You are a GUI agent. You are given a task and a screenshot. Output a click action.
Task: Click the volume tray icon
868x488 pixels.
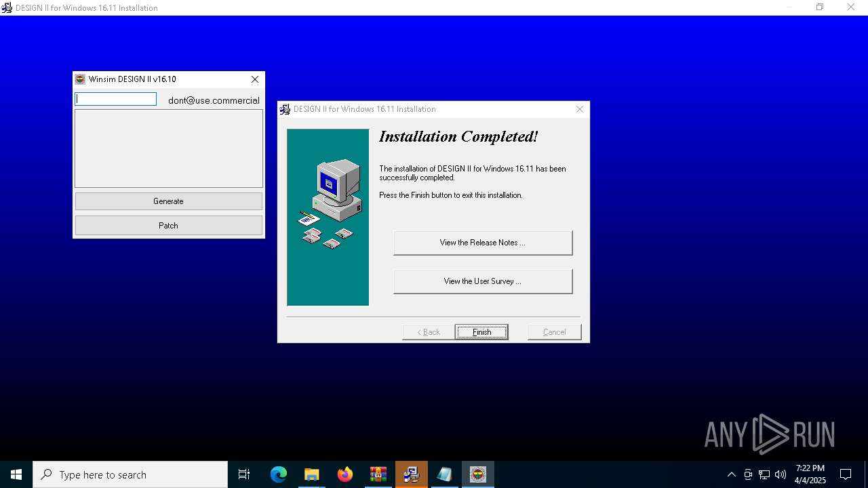point(781,474)
